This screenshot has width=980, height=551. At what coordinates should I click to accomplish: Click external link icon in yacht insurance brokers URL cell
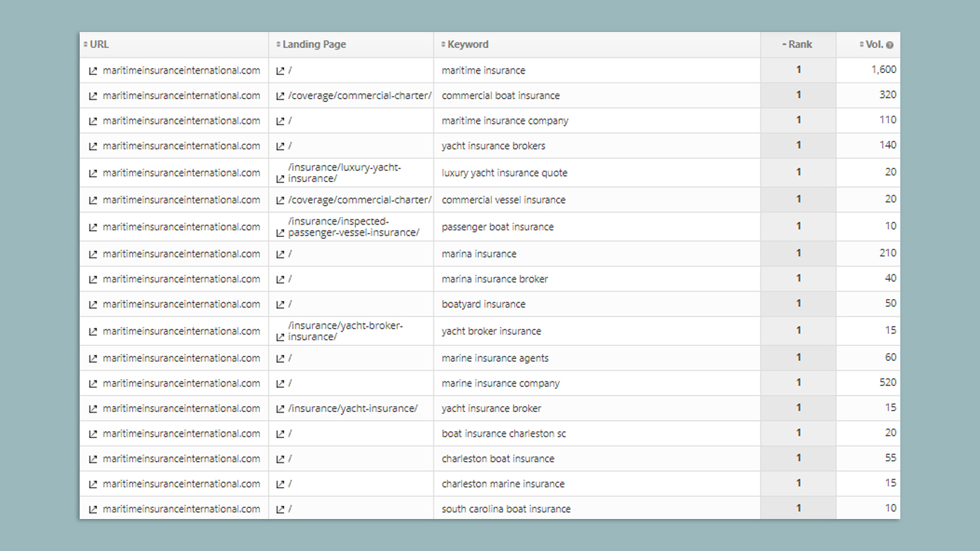(93, 146)
